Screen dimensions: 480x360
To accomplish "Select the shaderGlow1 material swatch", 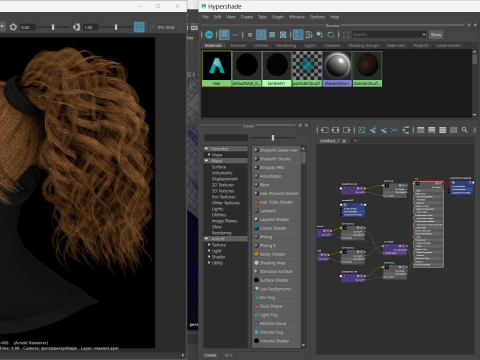I will click(337, 69).
